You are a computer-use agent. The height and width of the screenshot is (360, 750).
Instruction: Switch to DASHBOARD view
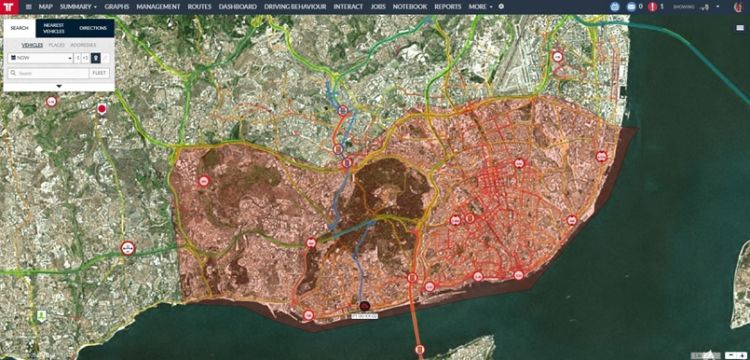point(238,7)
